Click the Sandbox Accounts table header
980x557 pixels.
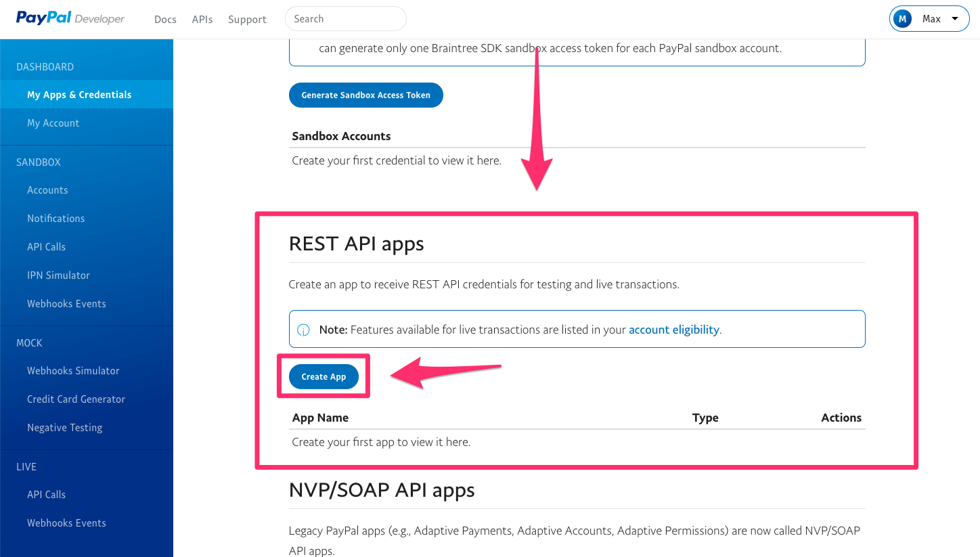coord(341,136)
